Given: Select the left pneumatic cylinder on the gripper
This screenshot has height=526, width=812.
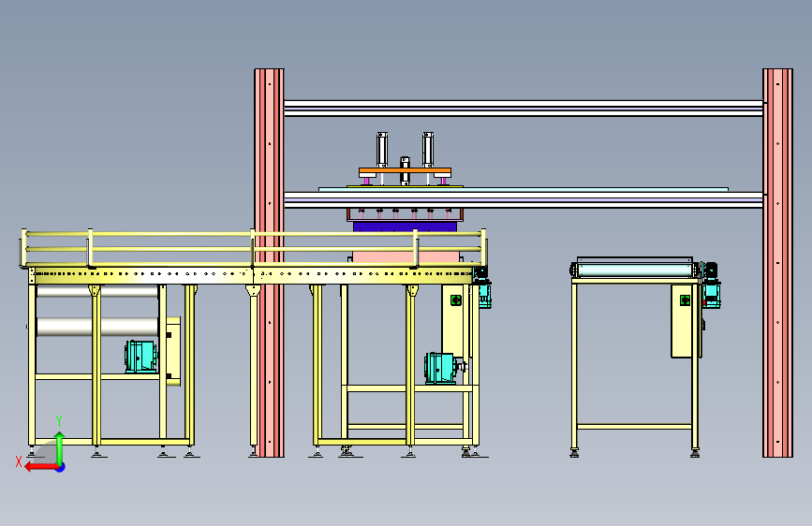Looking at the screenshot, I should pos(382,150).
